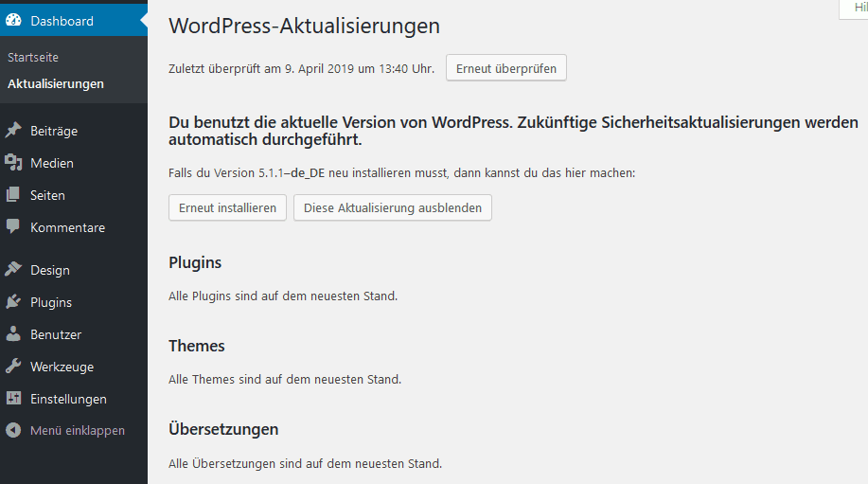Viewport: 868px width, 484px height.
Task: Click the Plugins section heading
Action: click(x=195, y=262)
